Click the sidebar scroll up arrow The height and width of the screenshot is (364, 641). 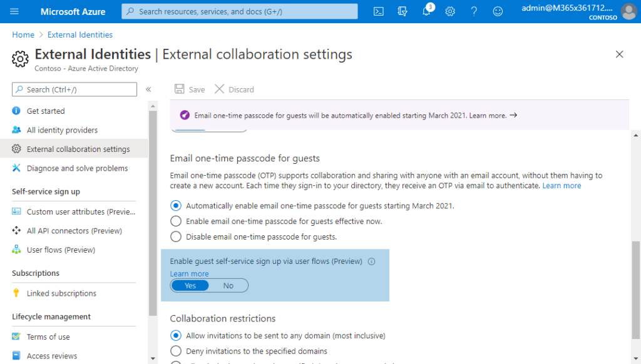pos(153,106)
